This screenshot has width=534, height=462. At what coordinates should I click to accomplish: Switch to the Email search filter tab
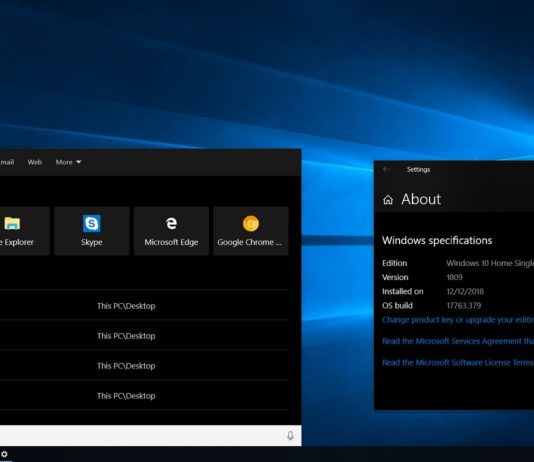point(7,162)
